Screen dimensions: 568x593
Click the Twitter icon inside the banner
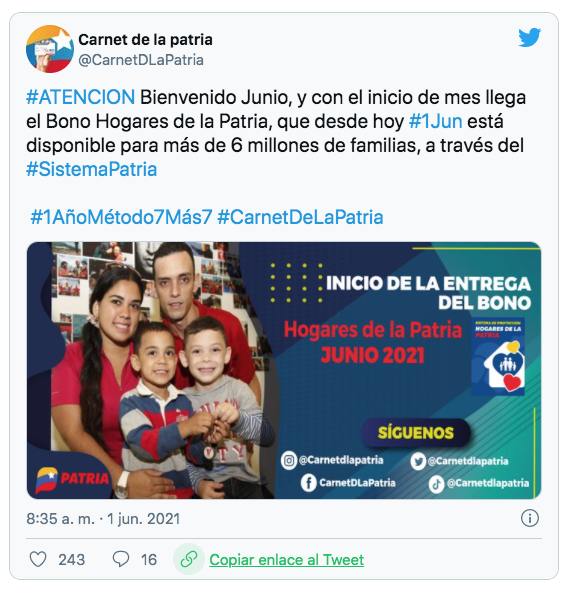click(418, 461)
